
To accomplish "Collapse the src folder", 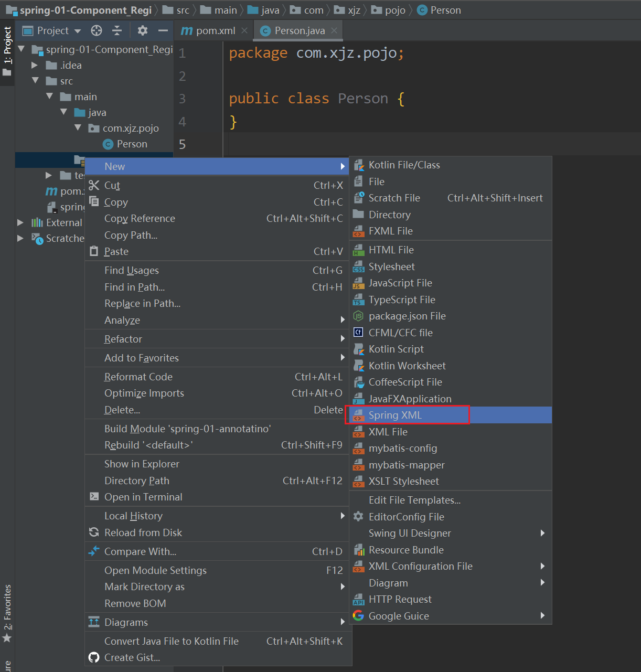I will (x=36, y=81).
